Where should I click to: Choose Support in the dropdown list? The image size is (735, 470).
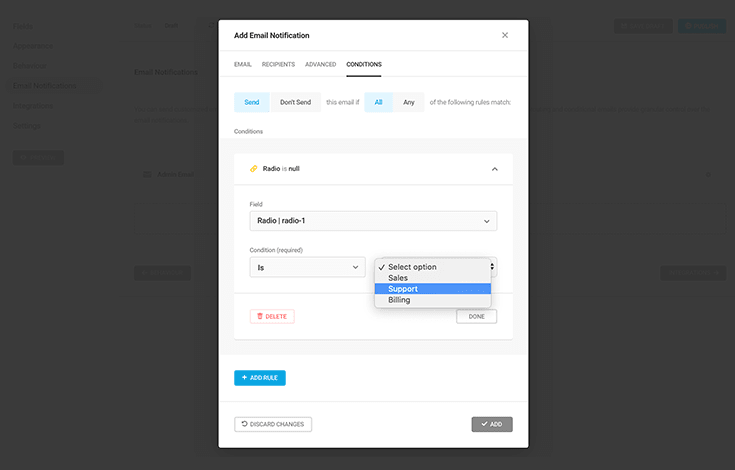(403, 289)
